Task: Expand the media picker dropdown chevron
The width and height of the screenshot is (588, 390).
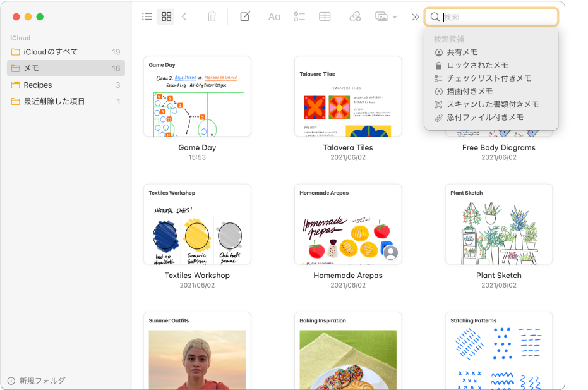Action: click(395, 16)
